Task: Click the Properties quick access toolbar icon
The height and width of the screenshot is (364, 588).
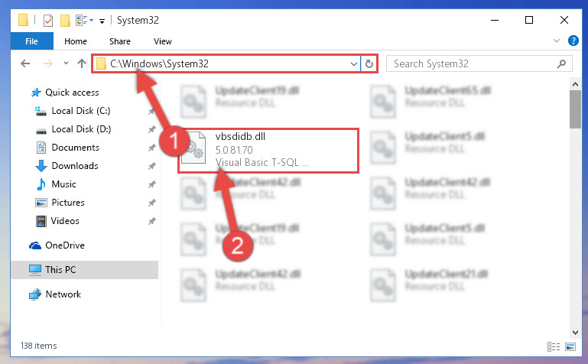Action: click(x=48, y=20)
